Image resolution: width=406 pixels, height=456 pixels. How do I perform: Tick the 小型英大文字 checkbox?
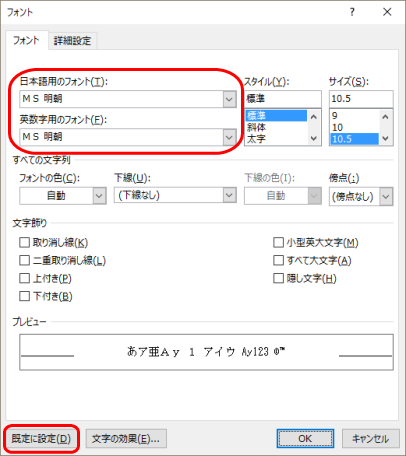278,242
